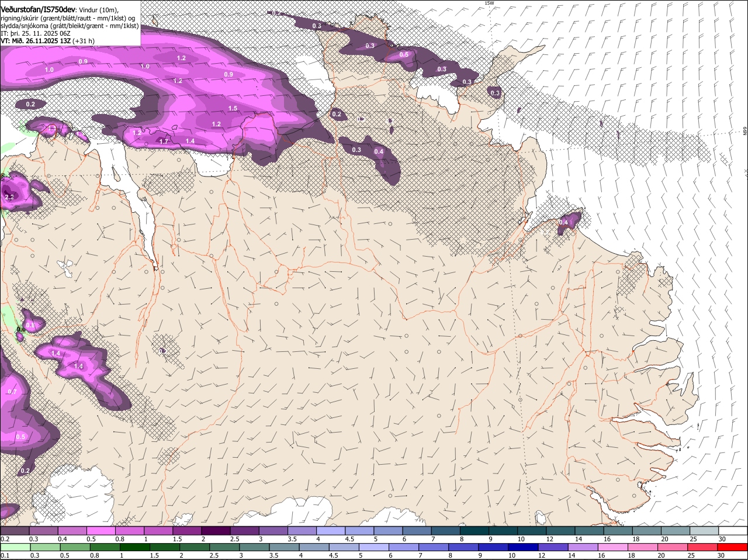
Task: Select the 0.4 swatch in the purple snow scale
Action: [x=72, y=531]
